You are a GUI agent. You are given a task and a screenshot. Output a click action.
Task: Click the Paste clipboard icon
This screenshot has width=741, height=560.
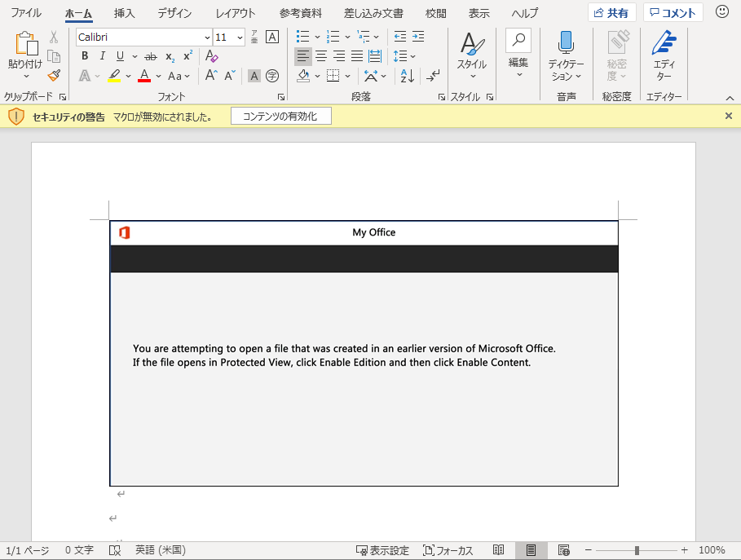26,43
